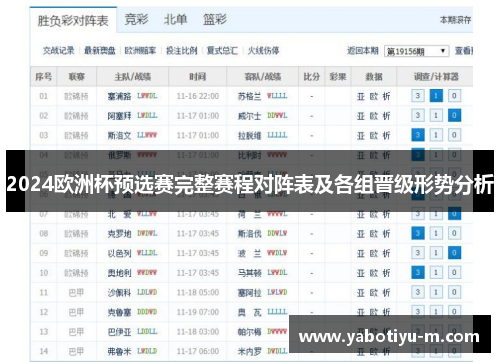The width and height of the screenshot is (500, 362).
Task: Click the 主队/战绩 column header
Action: click(x=133, y=77)
